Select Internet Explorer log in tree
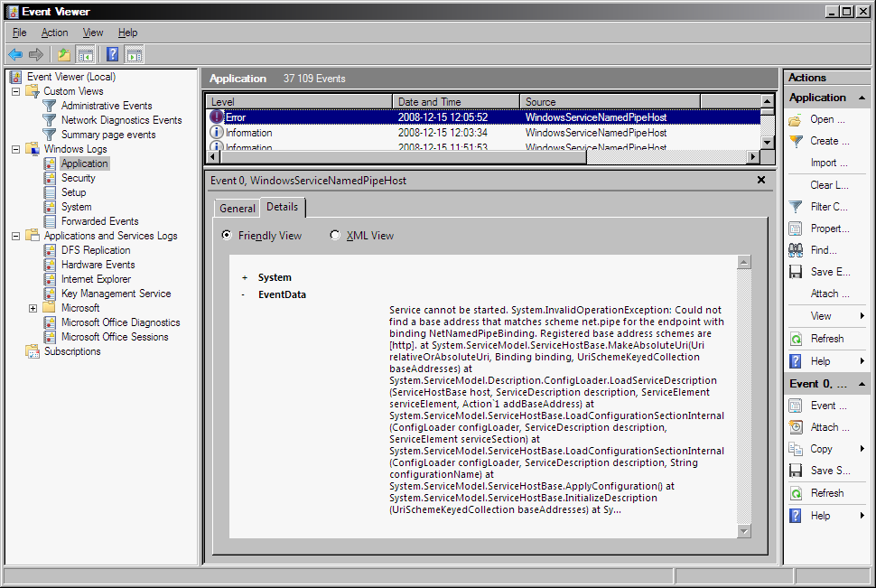Viewport: 876px width, 588px height. [x=96, y=279]
